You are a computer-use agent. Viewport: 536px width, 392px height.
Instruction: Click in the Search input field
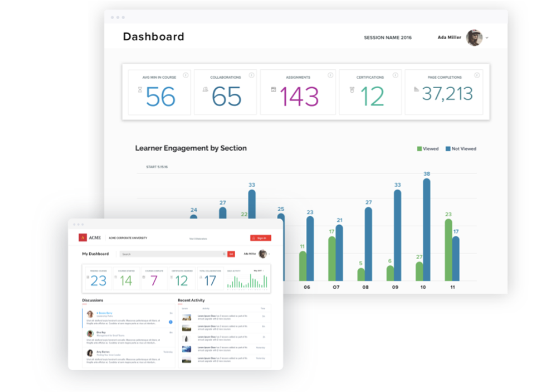click(173, 254)
